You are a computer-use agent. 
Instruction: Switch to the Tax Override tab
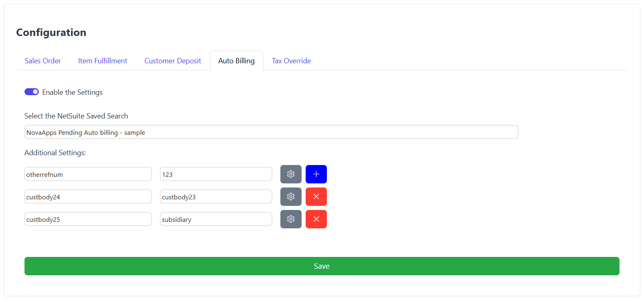pyautogui.click(x=291, y=61)
